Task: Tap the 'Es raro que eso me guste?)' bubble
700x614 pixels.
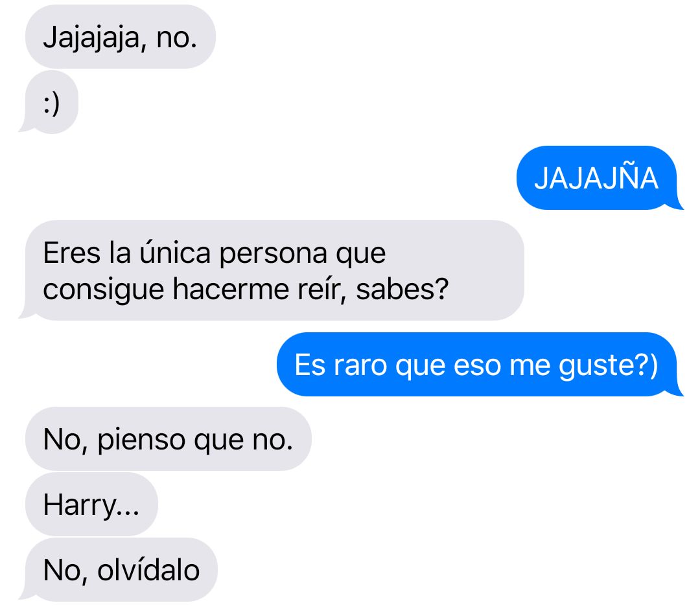Action: [478, 364]
